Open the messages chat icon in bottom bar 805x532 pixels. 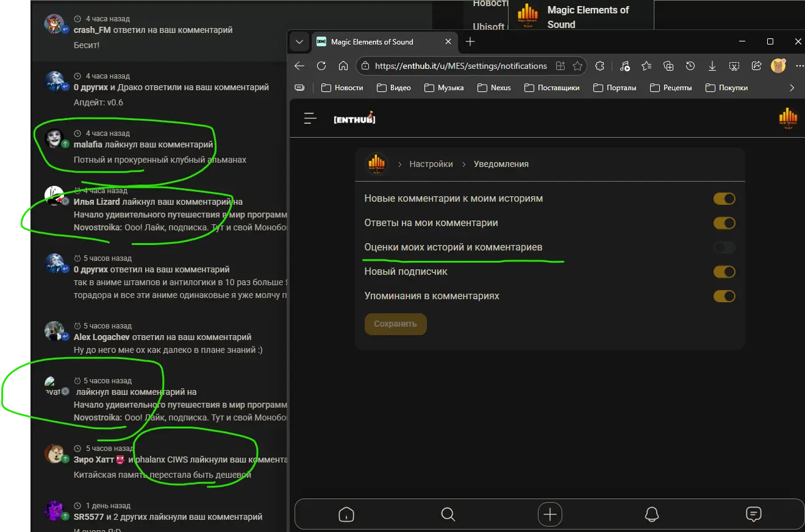click(x=754, y=515)
